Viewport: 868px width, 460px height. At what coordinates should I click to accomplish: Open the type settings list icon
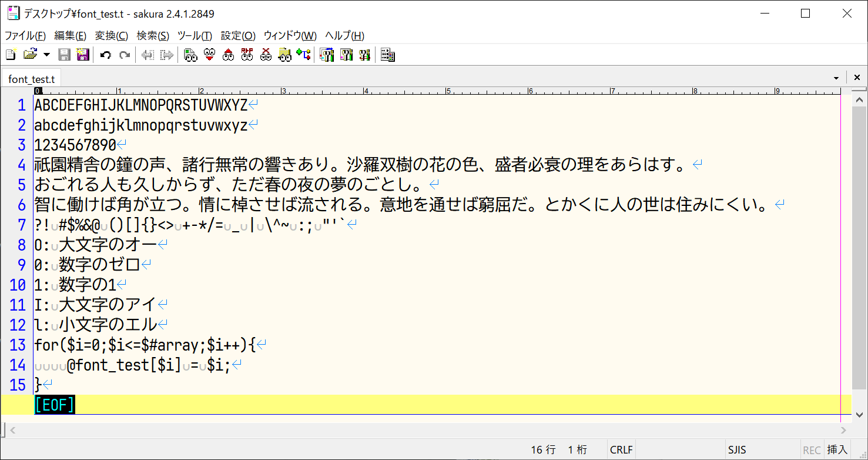(327, 55)
